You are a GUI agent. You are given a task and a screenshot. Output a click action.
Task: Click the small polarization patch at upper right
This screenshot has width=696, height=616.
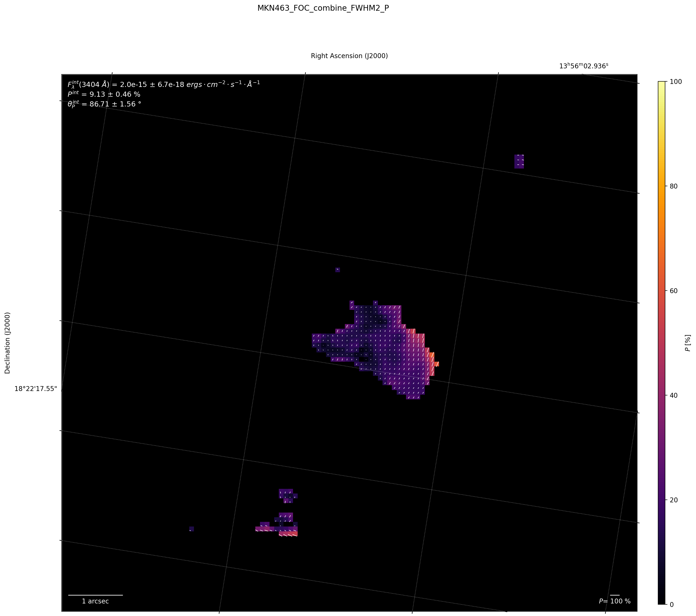519,161
